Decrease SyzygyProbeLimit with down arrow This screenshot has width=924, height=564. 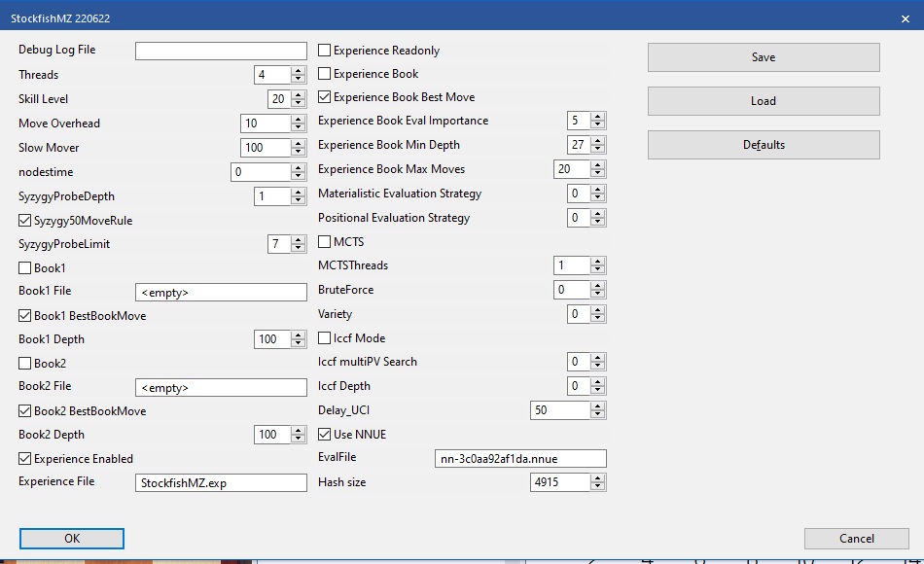click(299, 248)
